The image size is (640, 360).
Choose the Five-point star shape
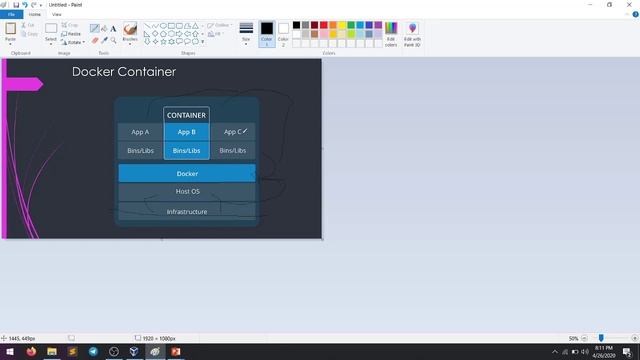coord(163,42)
